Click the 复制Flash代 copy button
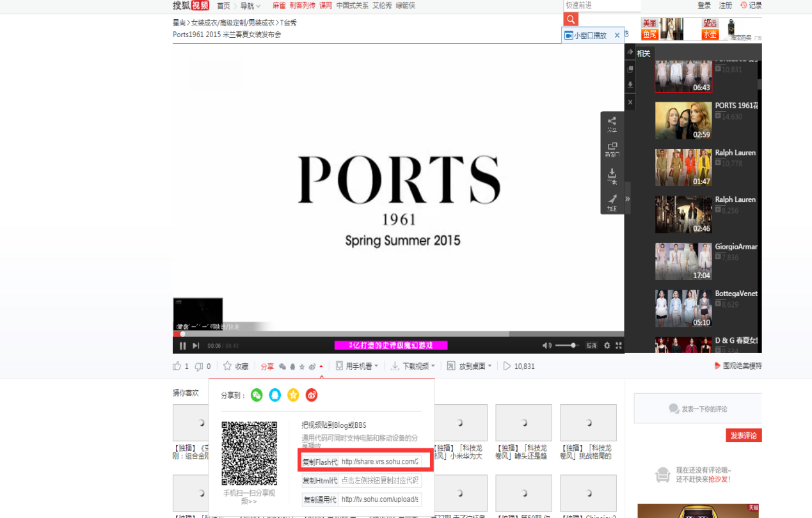Screen dimensions: 812x518 [320, 462]
